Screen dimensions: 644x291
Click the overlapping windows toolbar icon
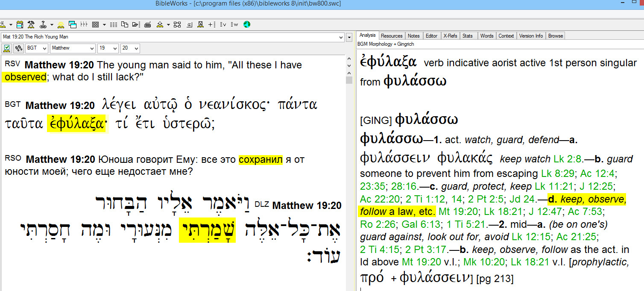pyautogui.click(x=73, y=24)
